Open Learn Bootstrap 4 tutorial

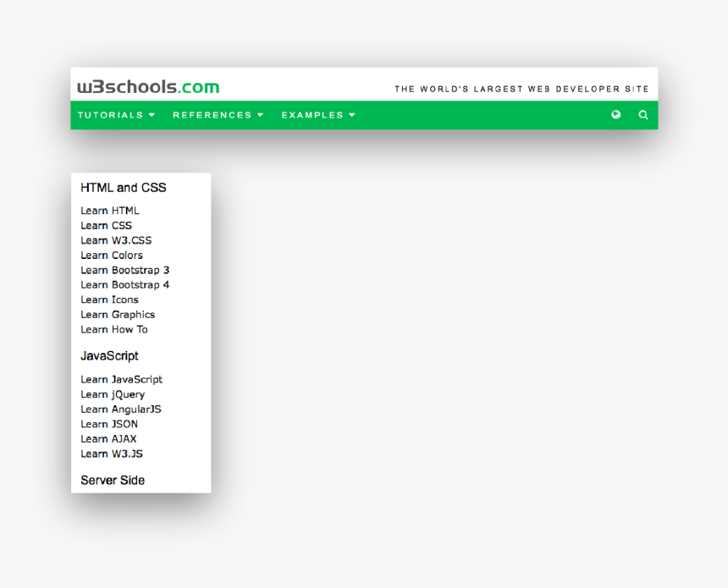coord(125,285)
